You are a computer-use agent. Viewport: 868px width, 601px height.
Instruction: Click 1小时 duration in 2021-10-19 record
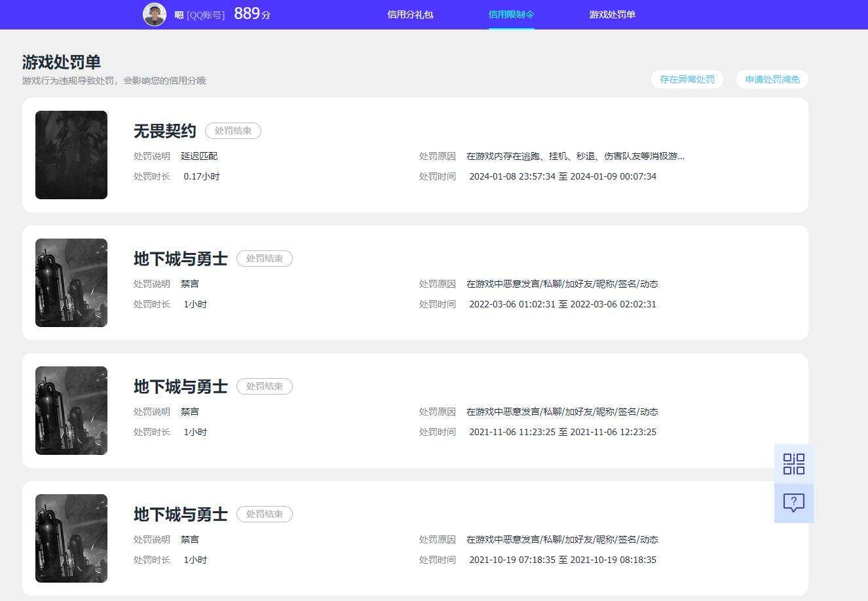(195, 560)
